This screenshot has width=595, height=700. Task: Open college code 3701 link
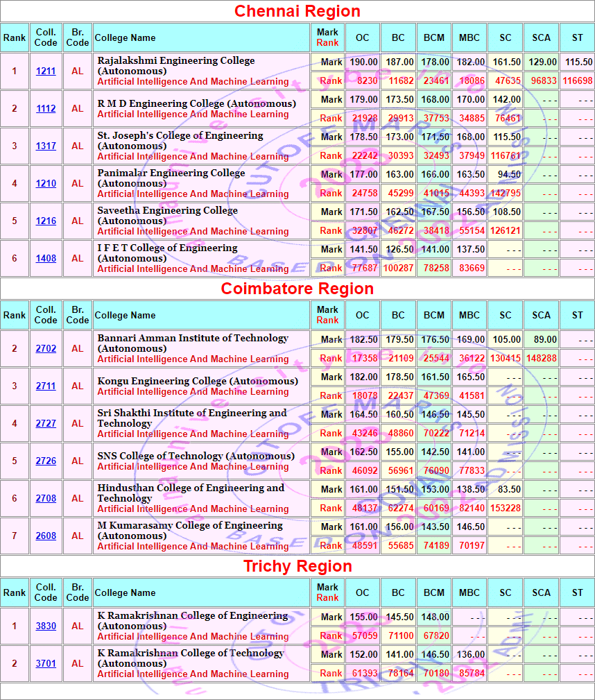(46, 664)
